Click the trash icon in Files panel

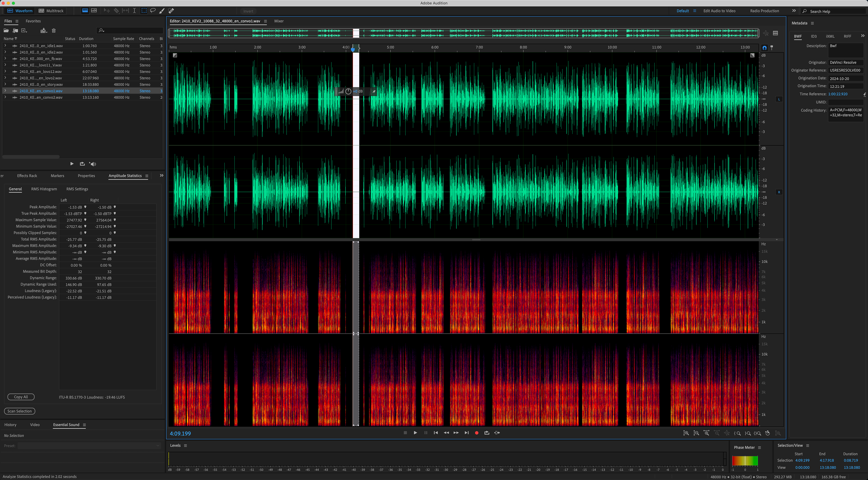tap(54, 31)
